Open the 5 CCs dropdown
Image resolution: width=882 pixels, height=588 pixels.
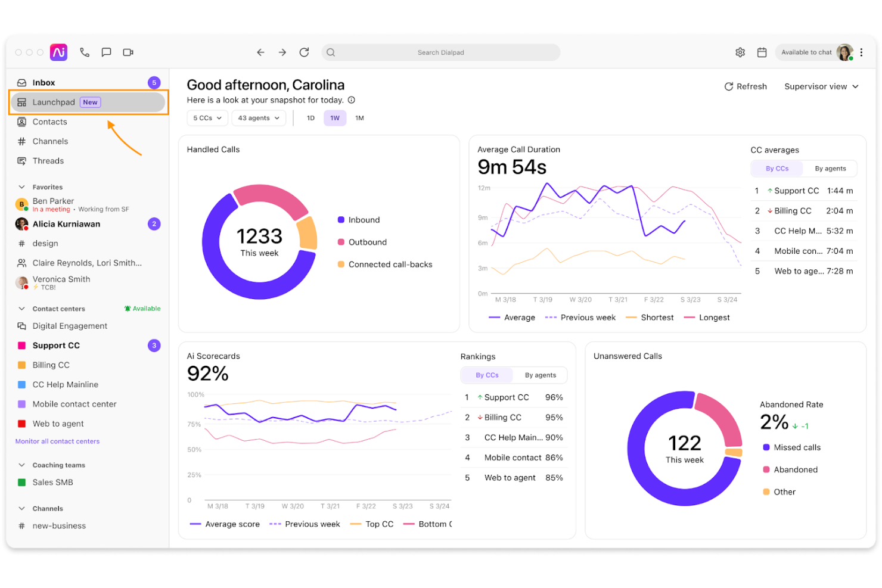[207, 118]
